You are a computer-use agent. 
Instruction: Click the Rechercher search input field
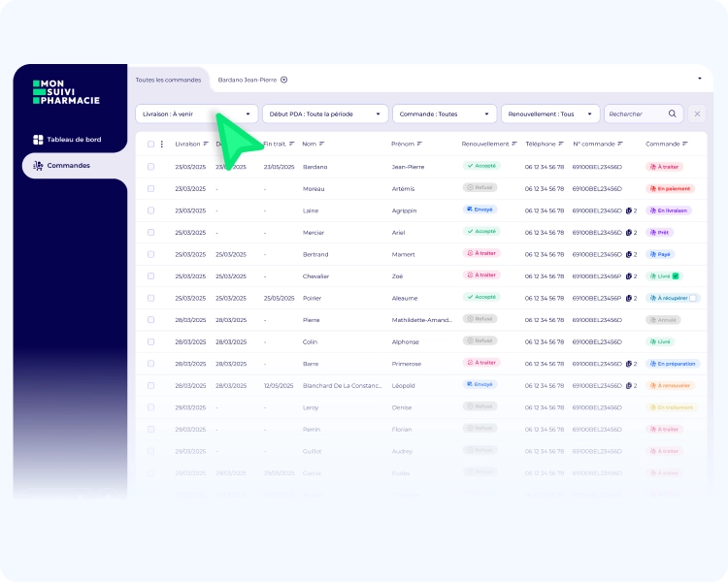click(636, 113)
